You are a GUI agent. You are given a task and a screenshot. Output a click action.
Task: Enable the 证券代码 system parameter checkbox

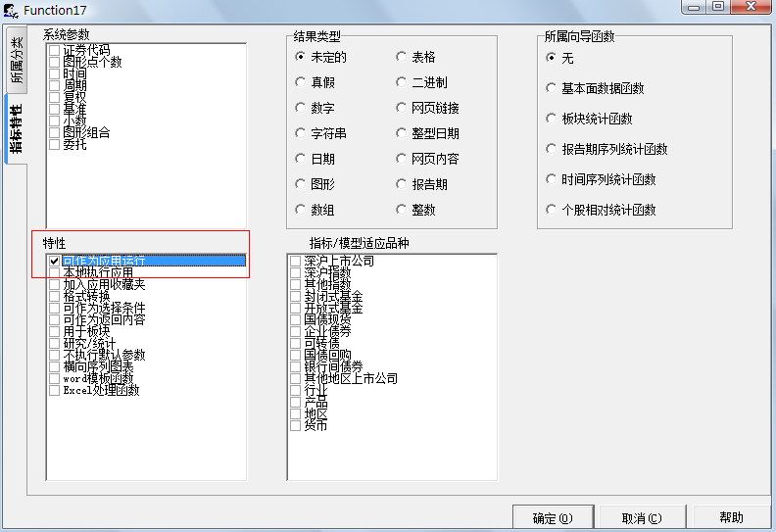54,50
